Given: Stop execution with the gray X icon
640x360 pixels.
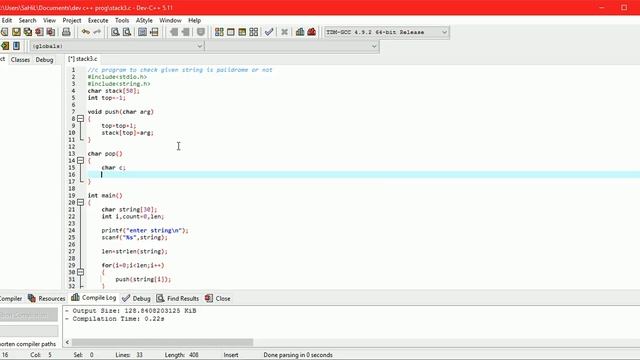Looking at the screenshot, I should [284, 32].
